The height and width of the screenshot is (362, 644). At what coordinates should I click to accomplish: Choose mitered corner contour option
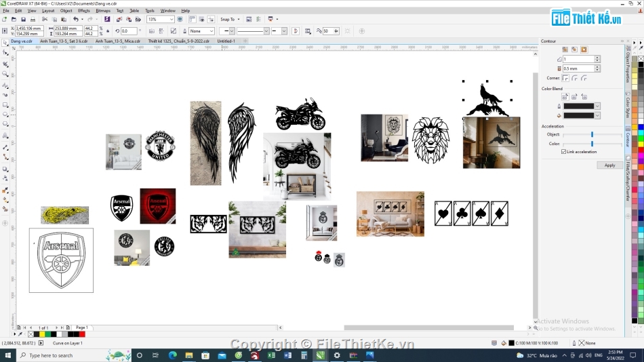click(565, 78)
